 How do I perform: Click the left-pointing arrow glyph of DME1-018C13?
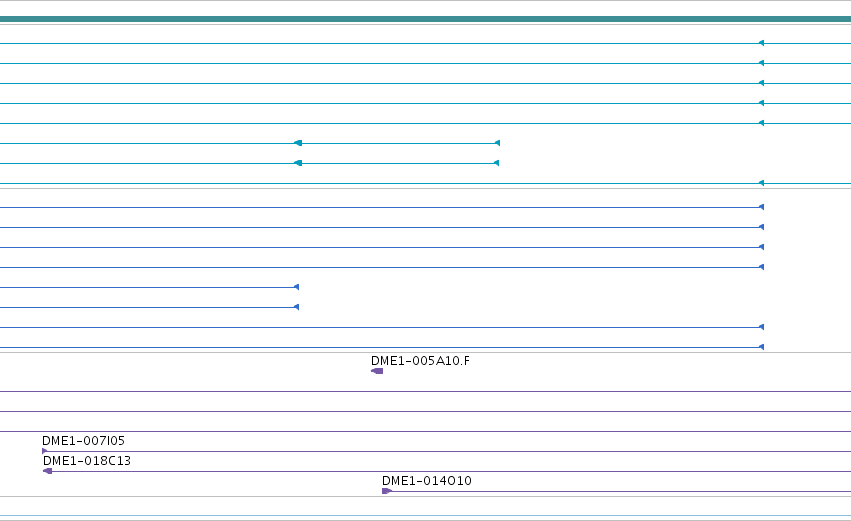coord(47,471)
